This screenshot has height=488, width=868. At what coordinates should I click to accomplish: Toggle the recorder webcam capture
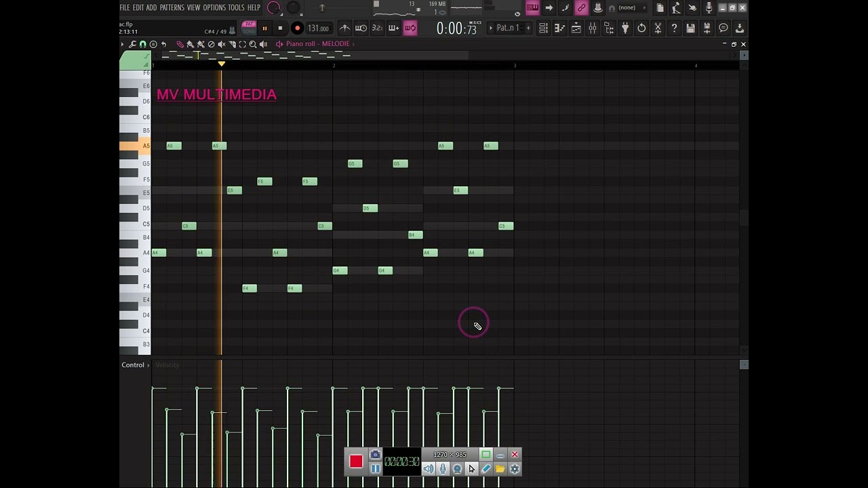457,468
